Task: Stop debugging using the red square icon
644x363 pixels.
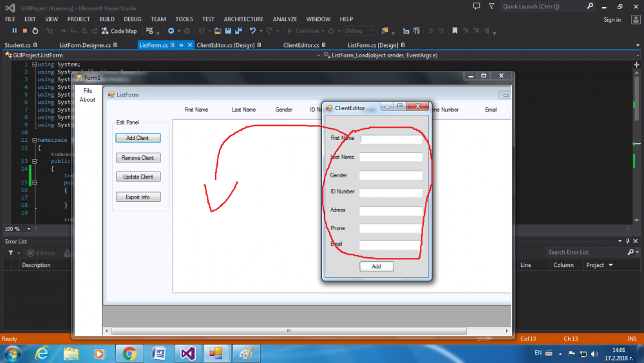Action: point(25,31)
